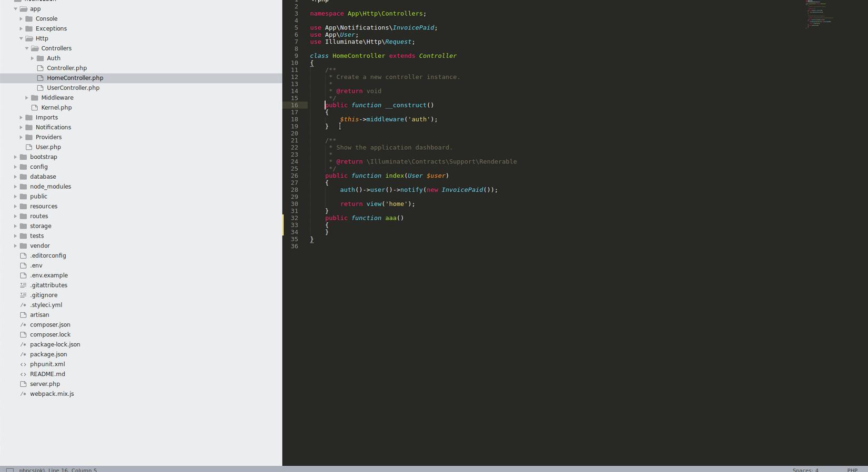Open the PHP syntax selector
Viewport: 868px width, 472px height.
[x=852, y=470]
